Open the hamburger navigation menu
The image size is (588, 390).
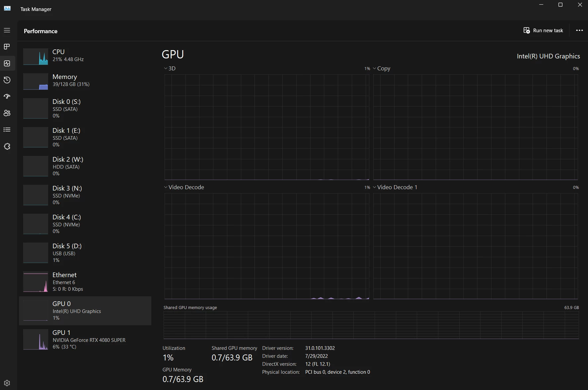click(x=7, y=30)
